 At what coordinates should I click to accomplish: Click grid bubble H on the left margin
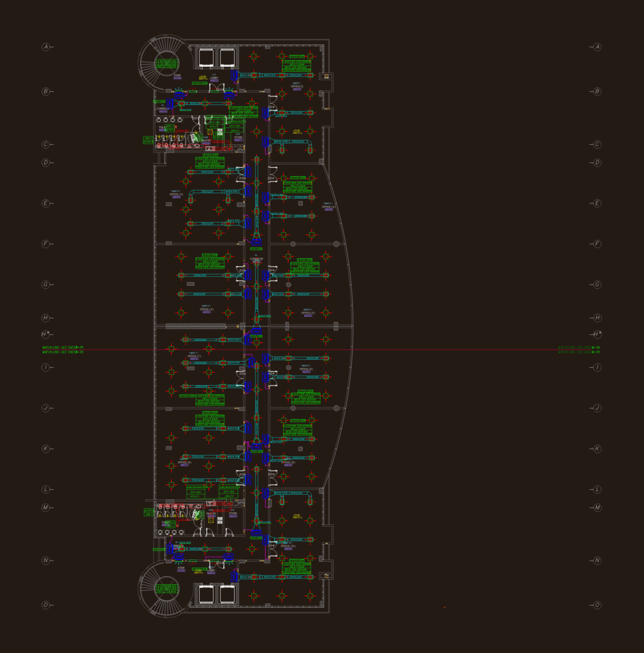click(45, 318)
